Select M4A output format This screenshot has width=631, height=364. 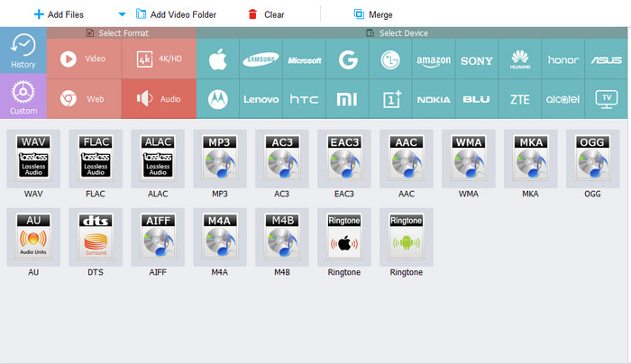(x=220, y=237)
